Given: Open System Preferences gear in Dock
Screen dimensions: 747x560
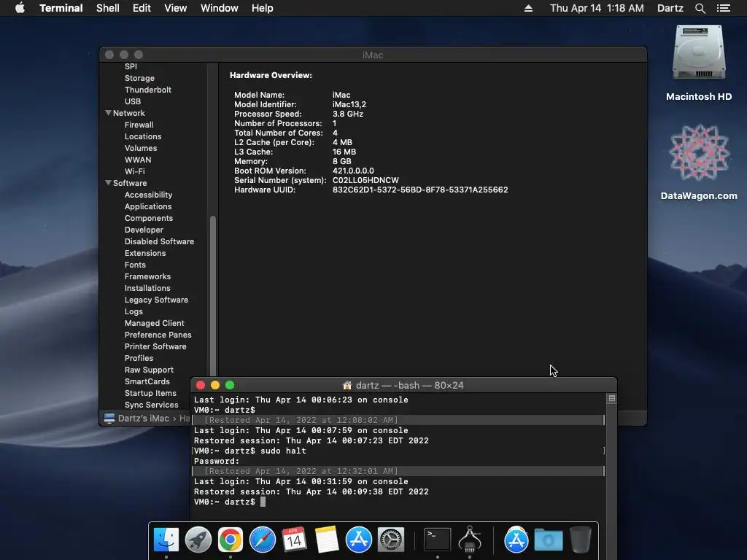Looking at the screenshot, I should [x=391, y=540].
